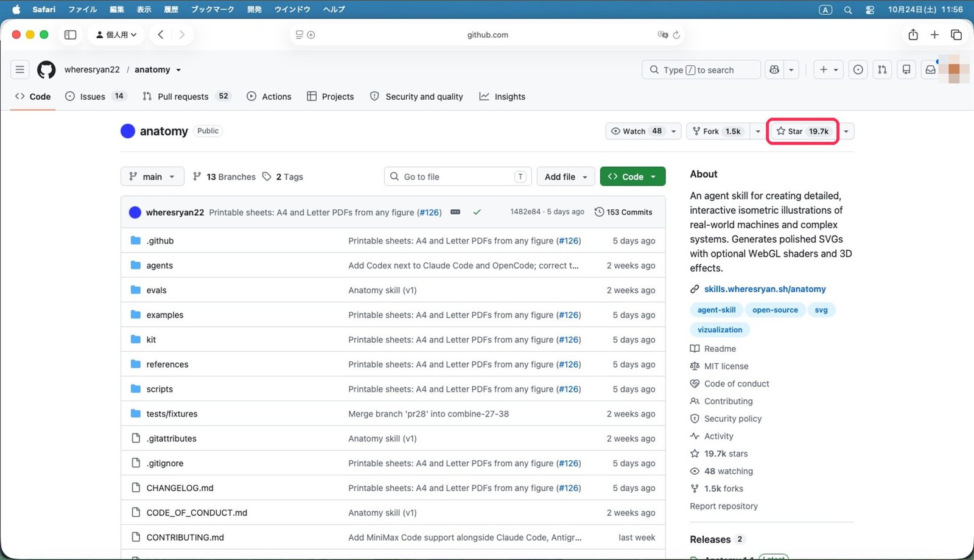Viewport: 974px width, 560px height.
Task: Open GitHub home via Octocat logo
Action: (x=46, y=70)
